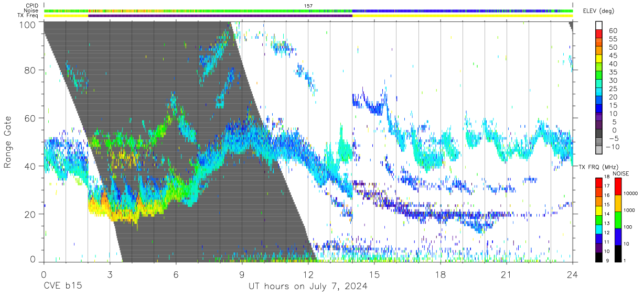Click the x-axis tick label 15
Screen dimensions: 644x297
coord(374,275)
